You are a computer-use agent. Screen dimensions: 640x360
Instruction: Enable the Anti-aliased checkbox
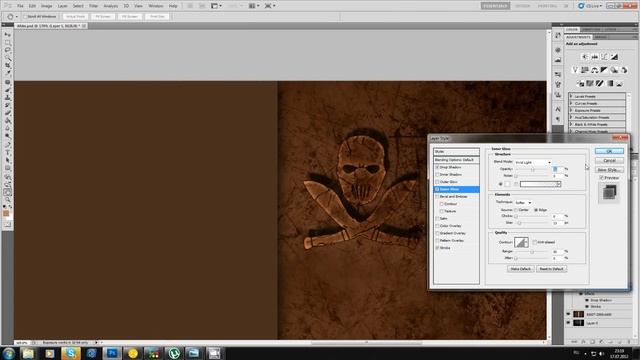point(535,242)
